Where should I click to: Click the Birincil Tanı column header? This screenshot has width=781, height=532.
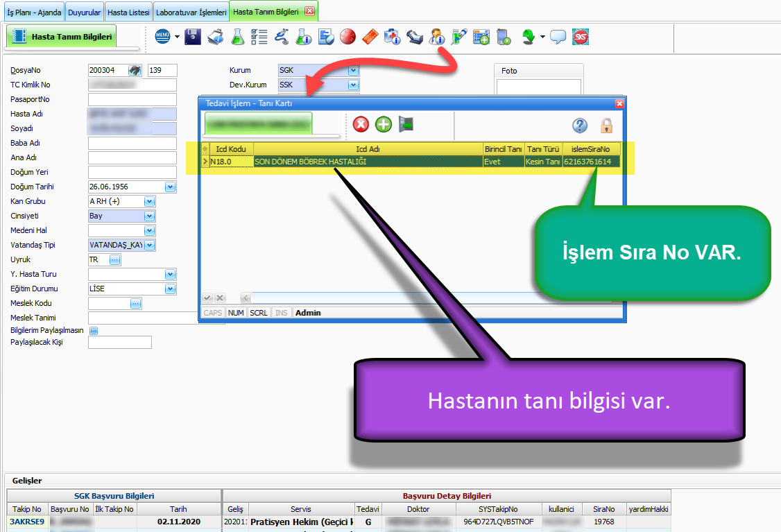click(504, 148)
